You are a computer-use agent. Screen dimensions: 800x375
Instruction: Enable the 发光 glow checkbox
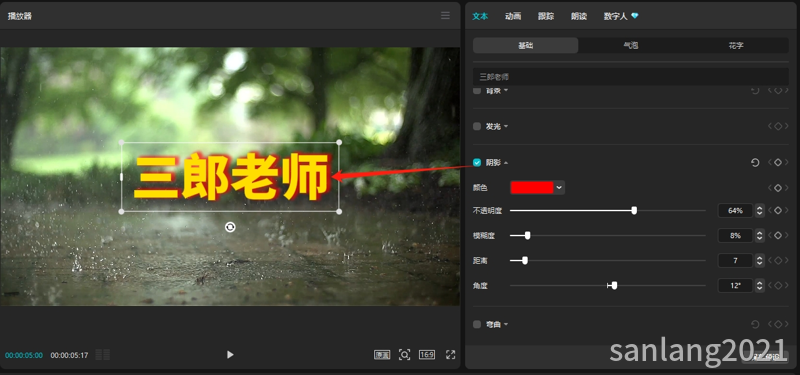tap(477, 126)
